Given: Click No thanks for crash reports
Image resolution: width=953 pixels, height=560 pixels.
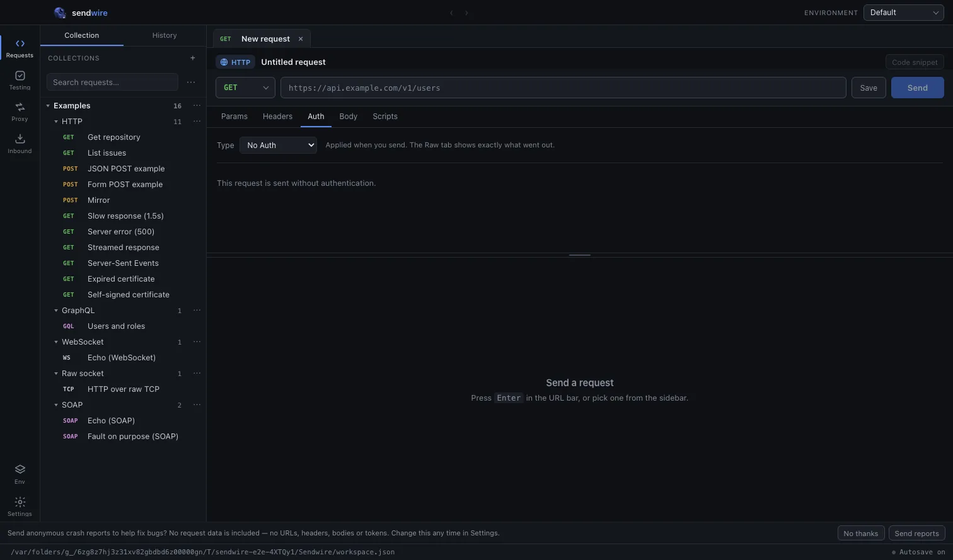Looking at the screenshot, I should [x=861, y=534].
